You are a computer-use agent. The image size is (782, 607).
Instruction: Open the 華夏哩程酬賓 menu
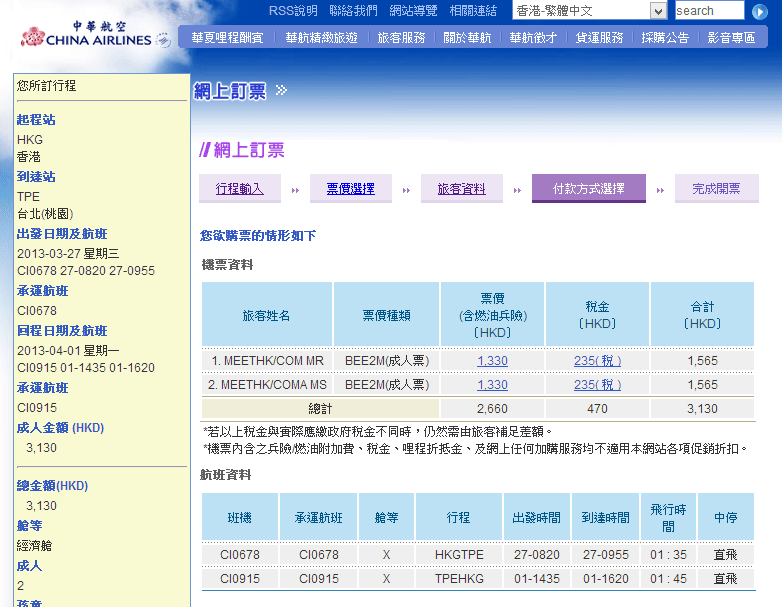(x=227, y=38)
